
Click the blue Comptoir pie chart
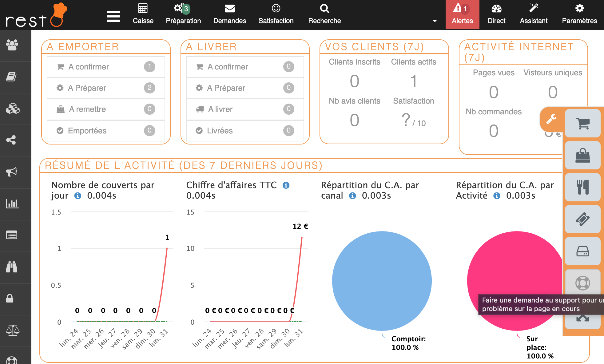tap(382, 281)
